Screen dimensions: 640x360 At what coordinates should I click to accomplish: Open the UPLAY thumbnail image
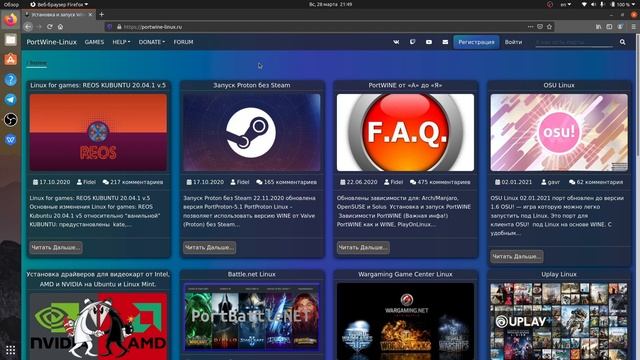[x=559, y=322]
